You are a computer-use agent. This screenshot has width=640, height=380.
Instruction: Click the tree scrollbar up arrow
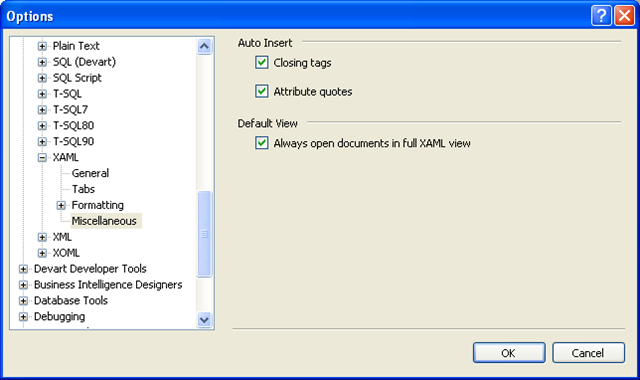204,46
